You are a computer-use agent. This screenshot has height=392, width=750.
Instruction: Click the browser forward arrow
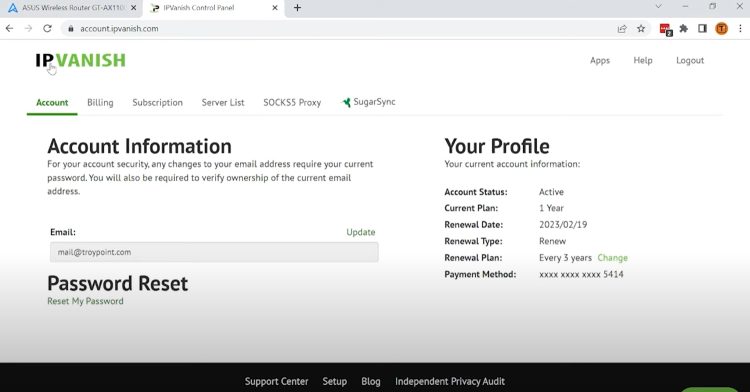pyautogui.click(x=28, y=29)
